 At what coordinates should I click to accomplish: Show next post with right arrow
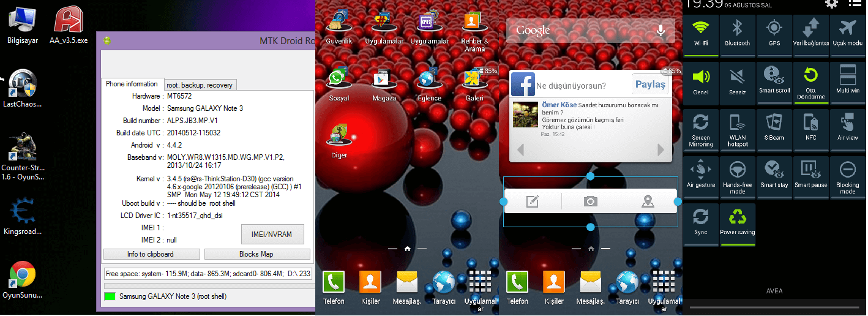point(660,149)
